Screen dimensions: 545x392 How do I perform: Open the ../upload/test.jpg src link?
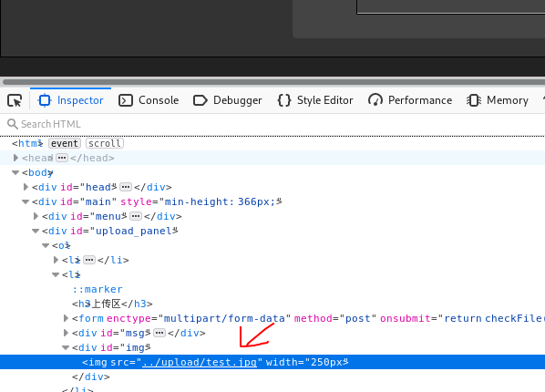tap(200, 362)
